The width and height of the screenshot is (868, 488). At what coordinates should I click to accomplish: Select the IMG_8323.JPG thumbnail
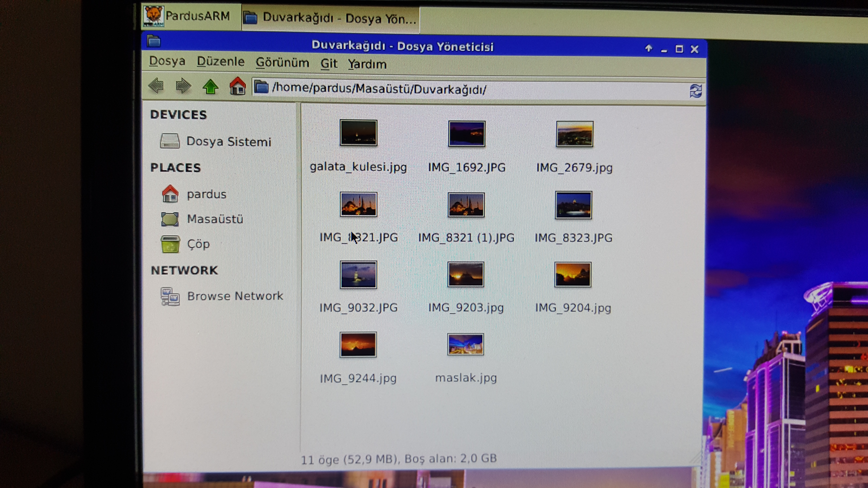point(574,205)
